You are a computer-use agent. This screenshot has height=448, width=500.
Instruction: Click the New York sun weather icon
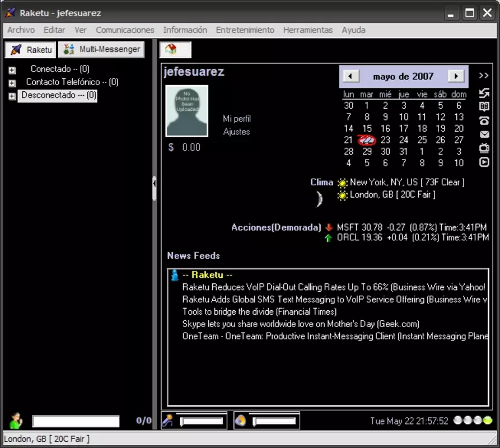click(x=342, y=183)
